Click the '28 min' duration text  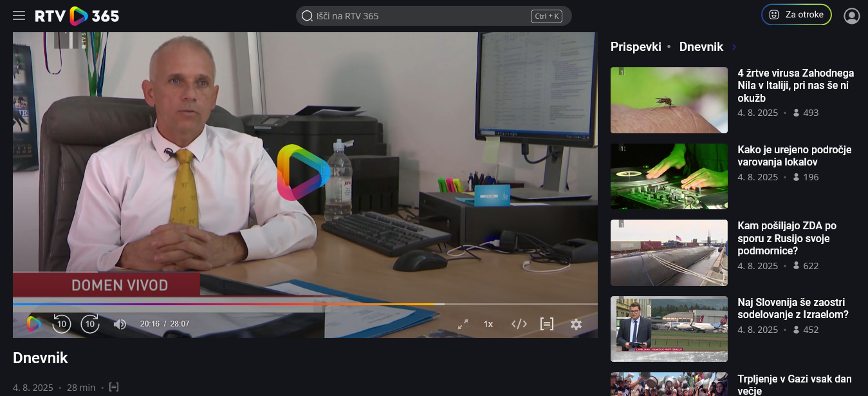coord(81,388)
